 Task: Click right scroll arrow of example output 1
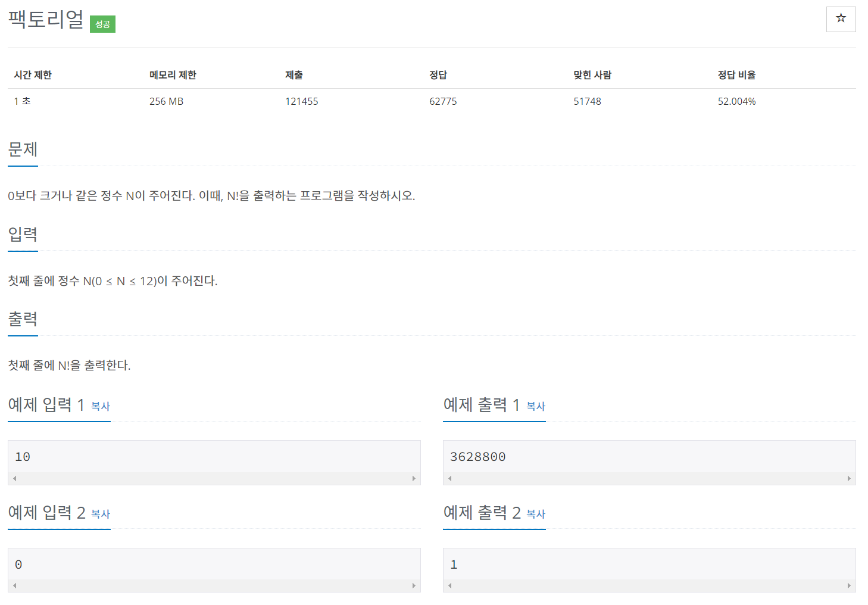(849, 478)
